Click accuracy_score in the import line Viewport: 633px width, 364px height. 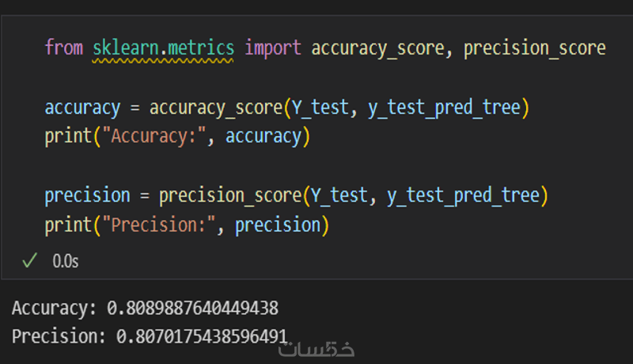[x=377, y=48]
